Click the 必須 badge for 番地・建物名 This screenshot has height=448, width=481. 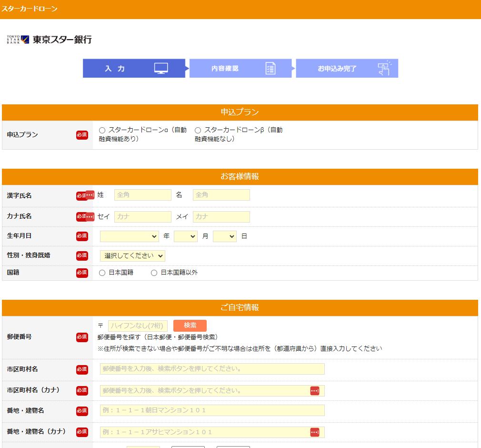click(x=82, y=411)
